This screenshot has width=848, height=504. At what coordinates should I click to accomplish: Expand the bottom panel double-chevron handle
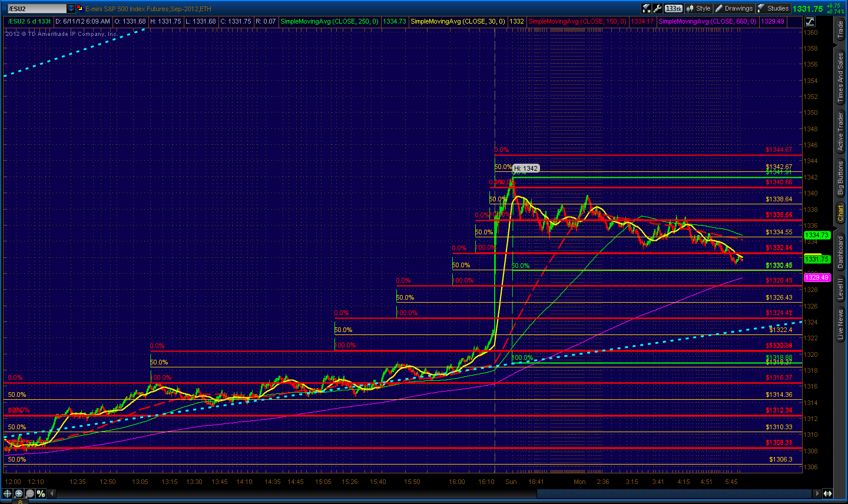point(19,501)
